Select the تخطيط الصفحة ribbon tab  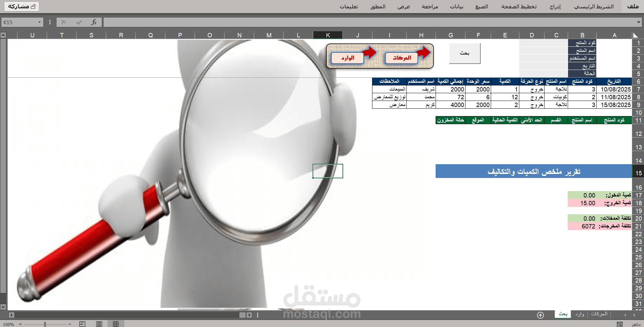tap(519, 6)
